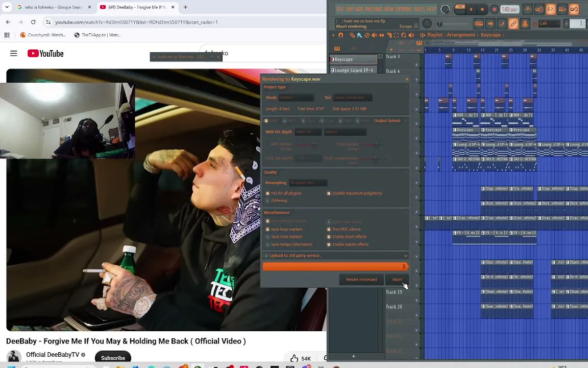Select the playlist delete tool
This screenshot has width=588, height=368.
(x=367, y=35)
